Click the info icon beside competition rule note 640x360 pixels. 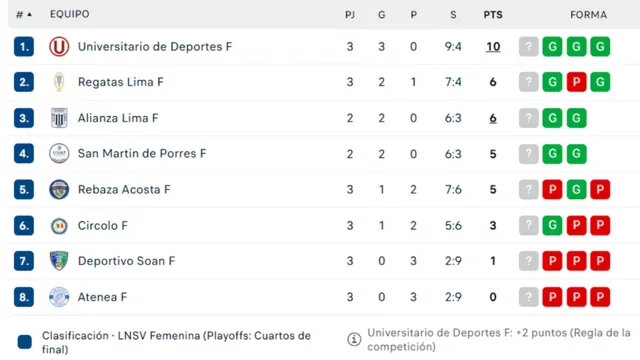[354, 339]
